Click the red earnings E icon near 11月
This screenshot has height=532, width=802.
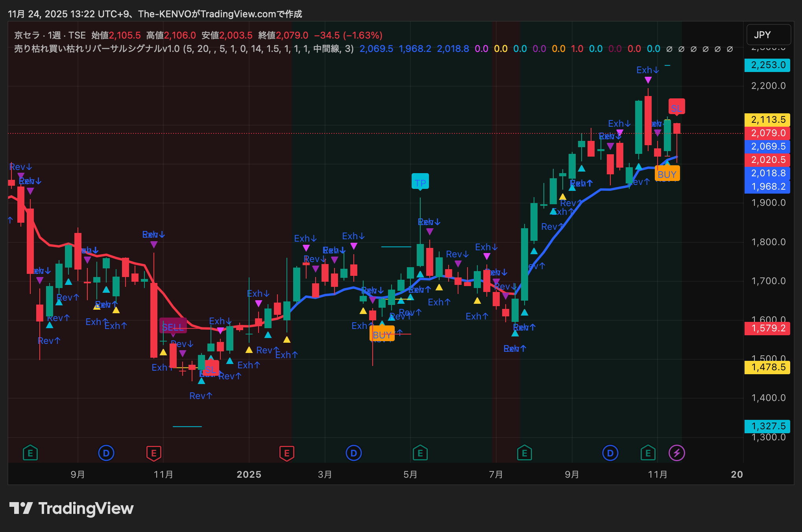(154, 453)
